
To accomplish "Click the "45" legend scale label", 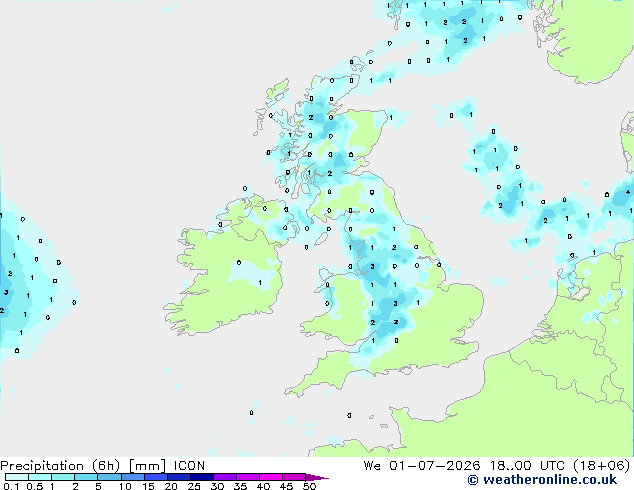I will coord(286,486).
